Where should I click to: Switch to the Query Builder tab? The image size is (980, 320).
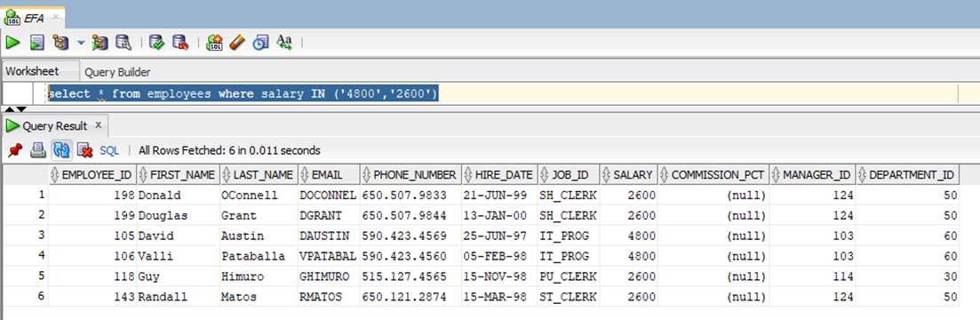point(117,72)
